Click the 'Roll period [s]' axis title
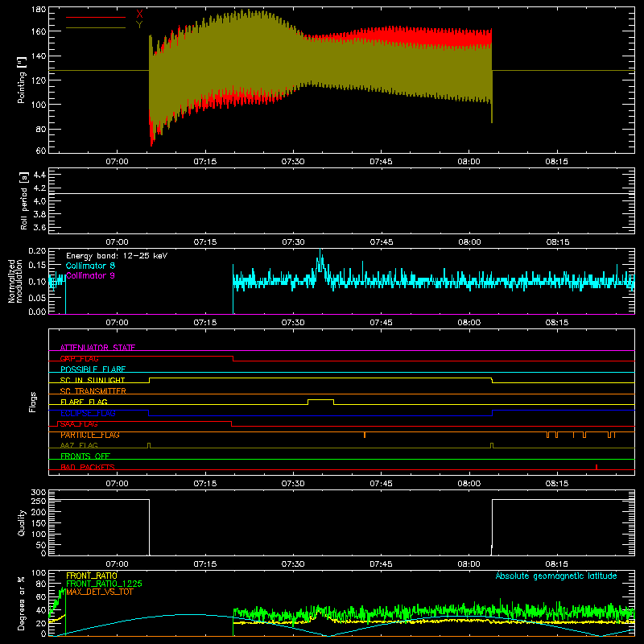 (x=24, y=200)
